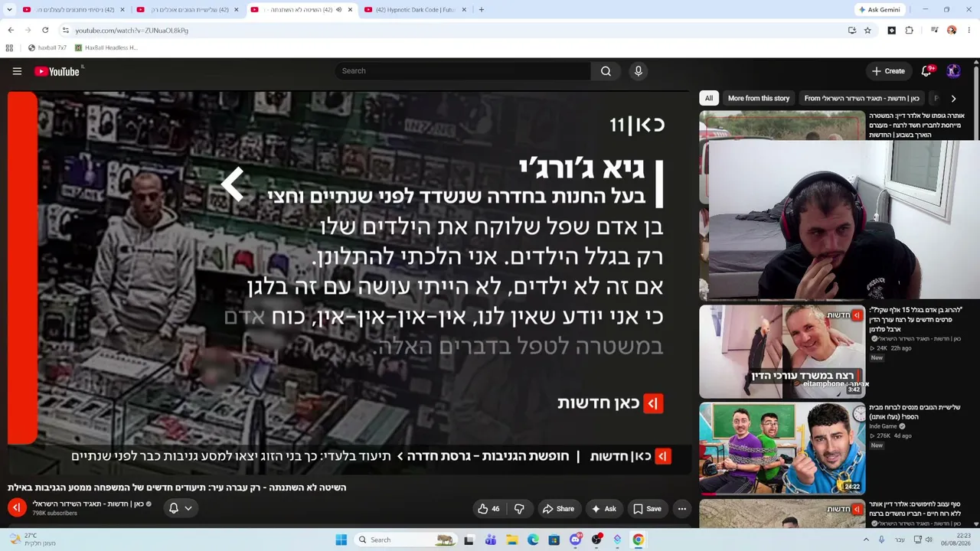Click the "798K subscribers" text
The height and width of the screenshot is (551, 980).
pos(54,514)
